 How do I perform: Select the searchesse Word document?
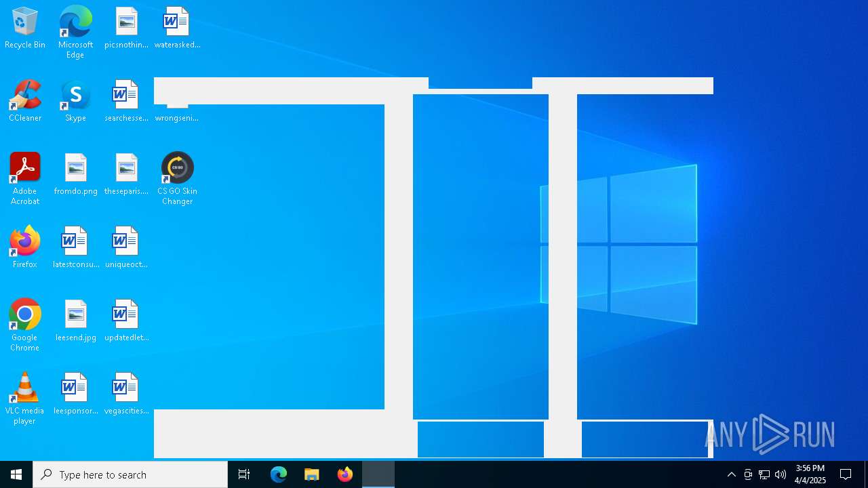126,102
